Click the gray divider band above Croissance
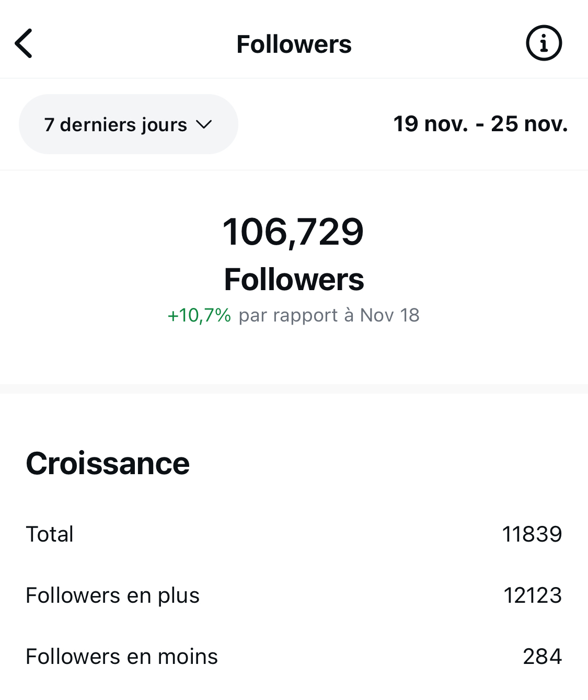 tap(294, 388)
